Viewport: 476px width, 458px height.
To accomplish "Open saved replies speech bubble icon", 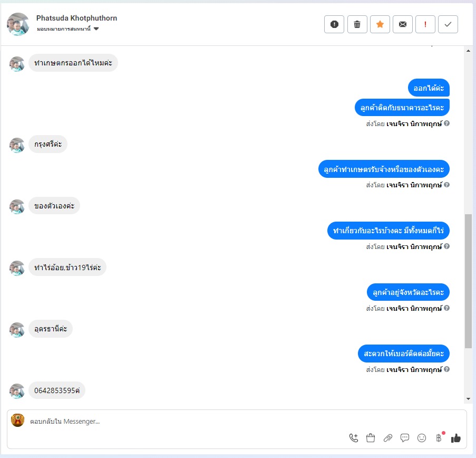I will (405, 438).
